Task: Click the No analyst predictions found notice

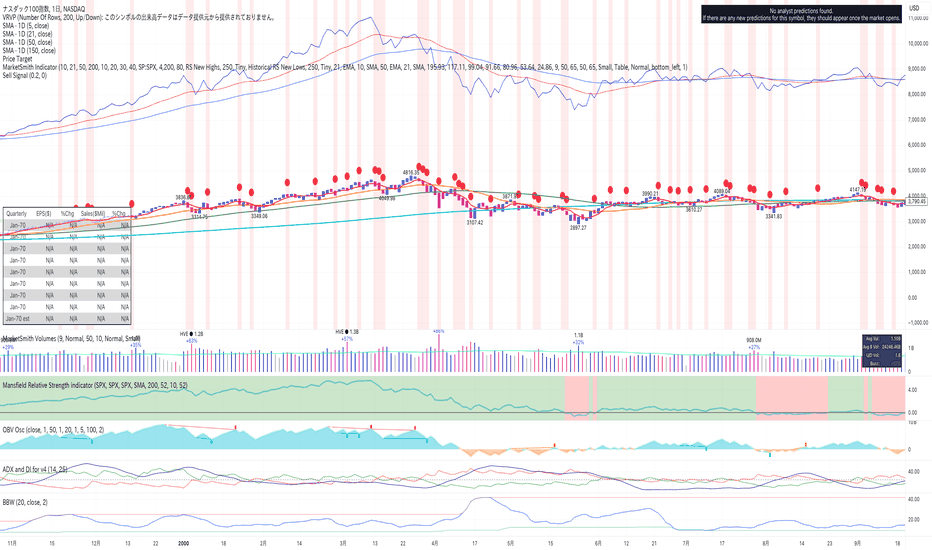Action: click(801, 14)
